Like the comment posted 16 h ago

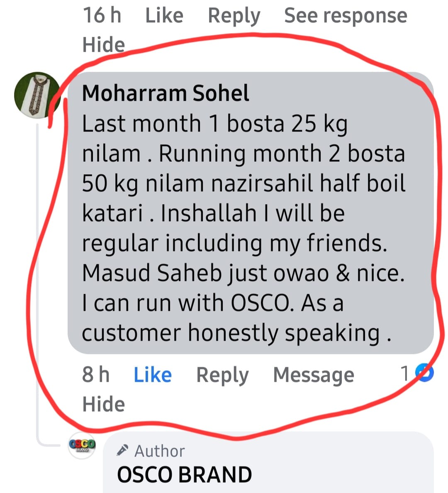[164, 16]
